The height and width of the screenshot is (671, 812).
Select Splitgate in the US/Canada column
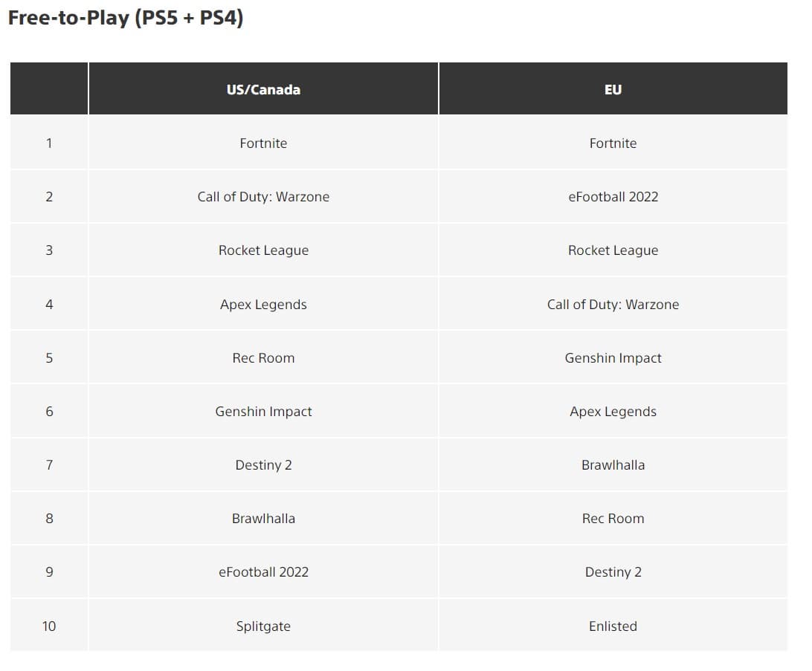point(263,626)
